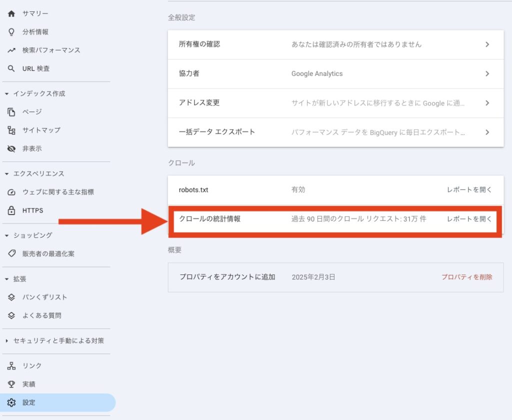Viewport: 512px width, 420px height.
Task: Click the lightbulb icon for 分析情報
Action: pyautogui.click(x=11, y=32)
